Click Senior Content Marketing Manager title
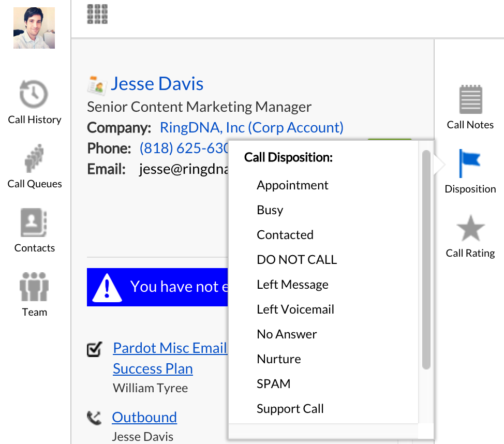Screen dimensions: 504x444 (199, 107)
